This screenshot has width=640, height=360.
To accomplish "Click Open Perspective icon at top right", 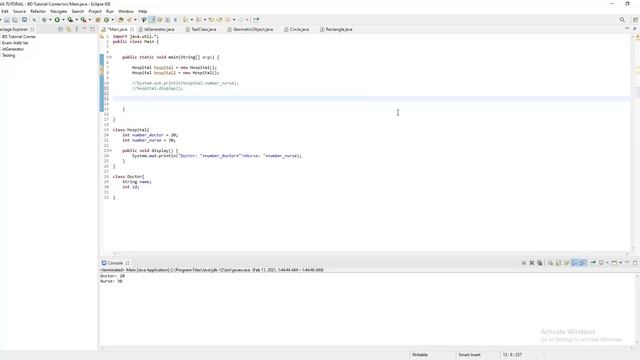I will coord(635,20).
